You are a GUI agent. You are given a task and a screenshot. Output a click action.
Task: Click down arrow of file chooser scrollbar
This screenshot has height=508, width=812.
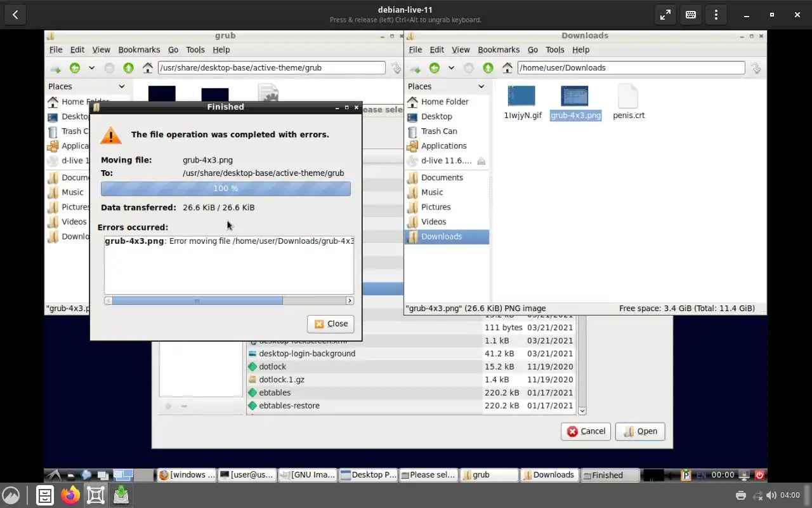(x=582, y=411)
